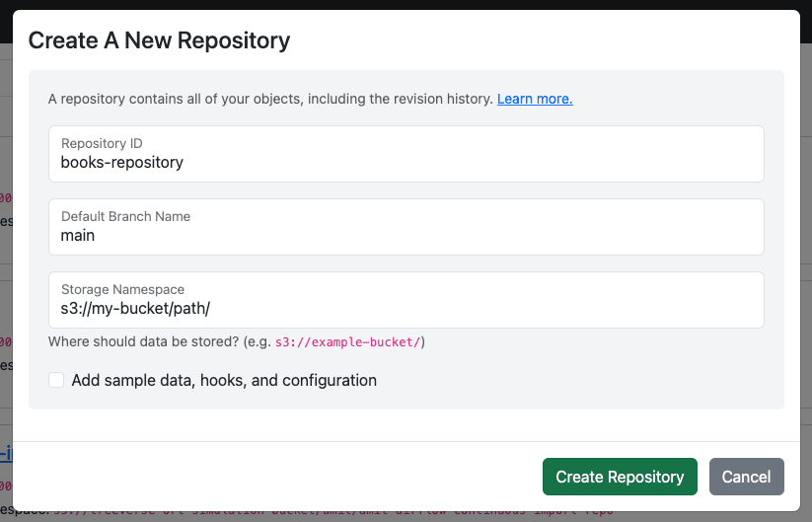Open the Learn more link
Screen dimensions: 812x522
point(535,99)
